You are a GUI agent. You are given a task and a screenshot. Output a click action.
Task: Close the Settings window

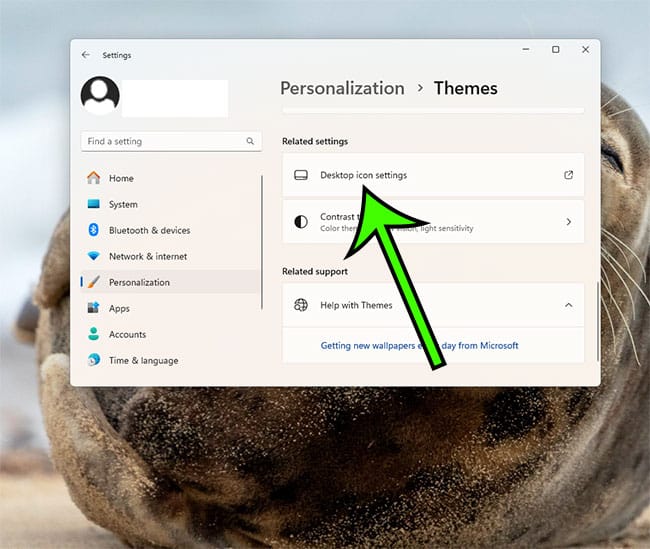point(585,49)
